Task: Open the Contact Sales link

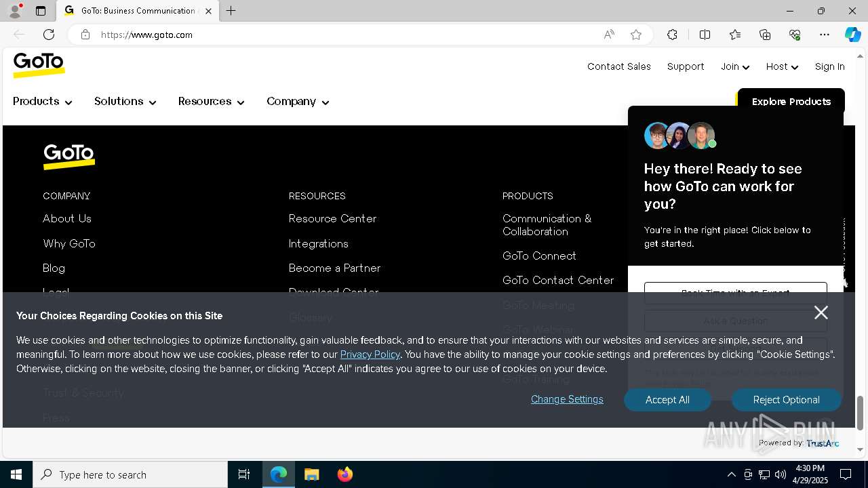Action: point(619,66)
